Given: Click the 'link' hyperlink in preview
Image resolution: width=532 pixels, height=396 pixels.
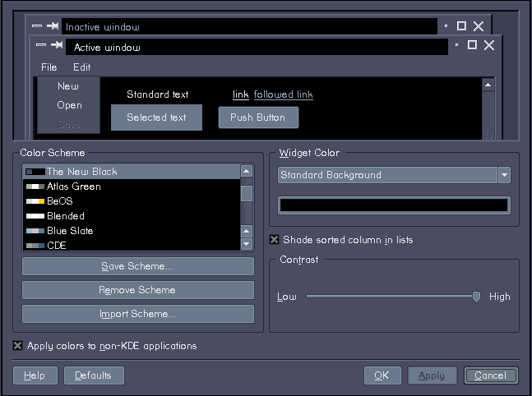Looking at the screenshot, I should [241, 94].
